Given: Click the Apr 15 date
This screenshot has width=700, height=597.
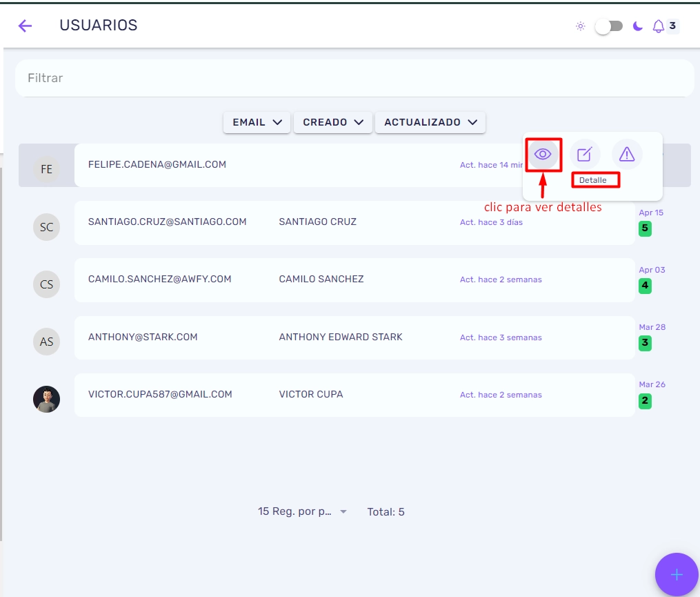Looking at the screenshot, I should tap(651, 213).
